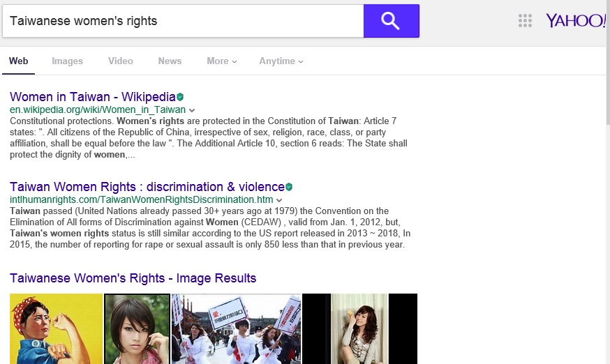The height and width of the screenshot is (364, 610).
Task: Expand the More search options dropdown
Action: coord(221,61)
